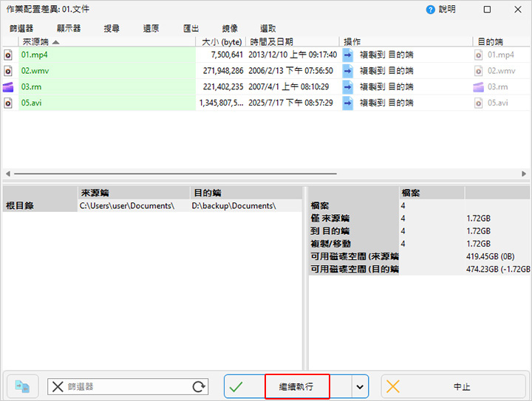This screenshot has height=401, width=532.
Task: Click the horizontal scrollbar right arrow
Action: pos(524,174)
